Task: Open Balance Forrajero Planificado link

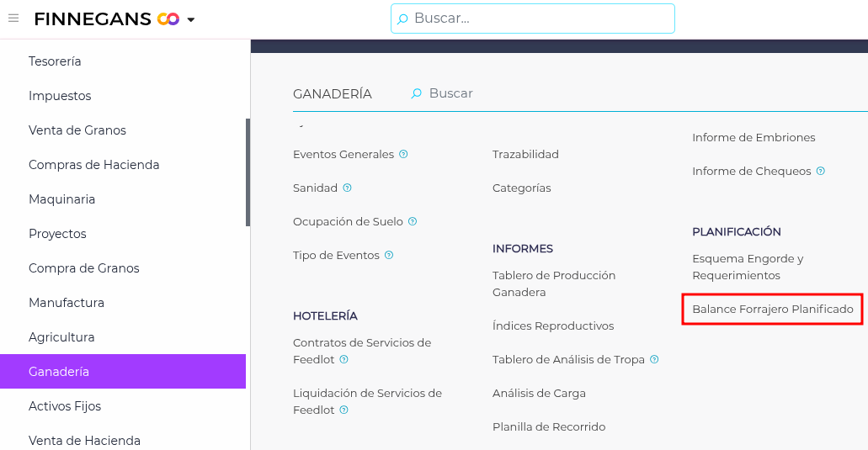Action: 772,310
